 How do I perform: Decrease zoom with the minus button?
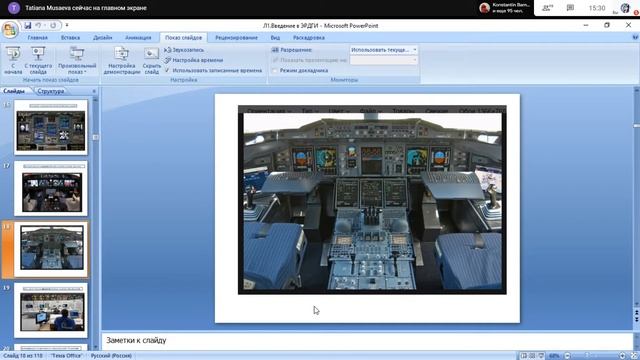[567, 356]
